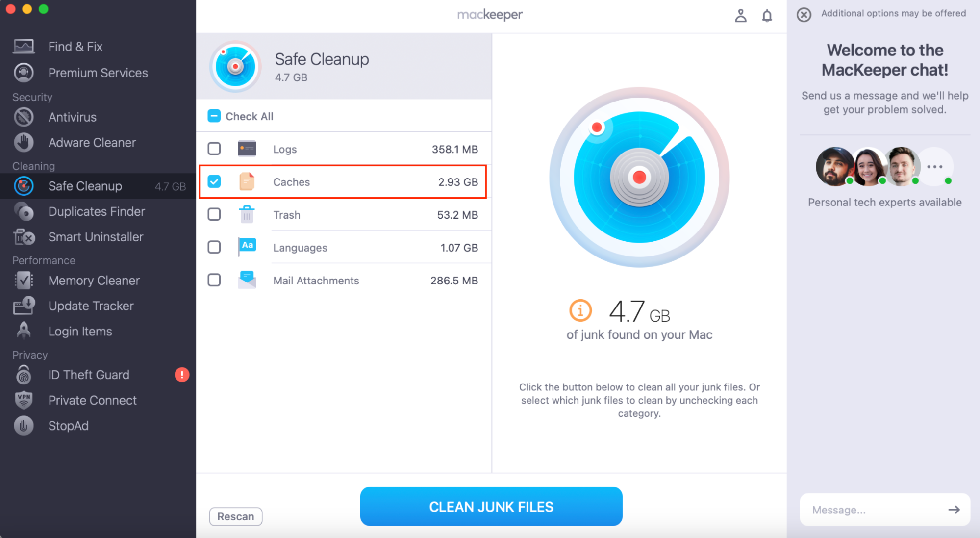Check the Trash cleanup category
The width and height of the screenshot is (980, 538).
click(214, 214)
